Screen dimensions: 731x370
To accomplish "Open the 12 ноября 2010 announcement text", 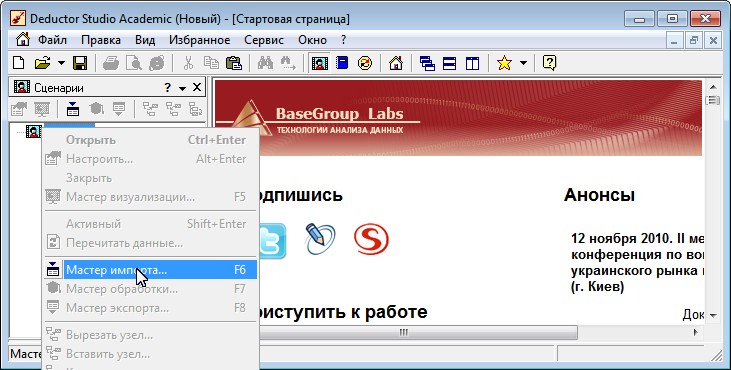I will [x=637, y=262].
